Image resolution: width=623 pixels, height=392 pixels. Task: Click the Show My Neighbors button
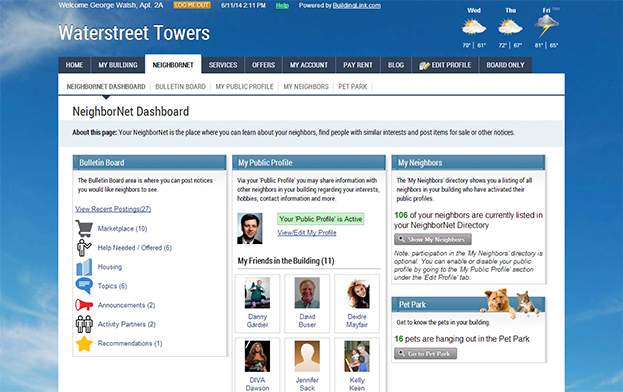coord(433,239)
